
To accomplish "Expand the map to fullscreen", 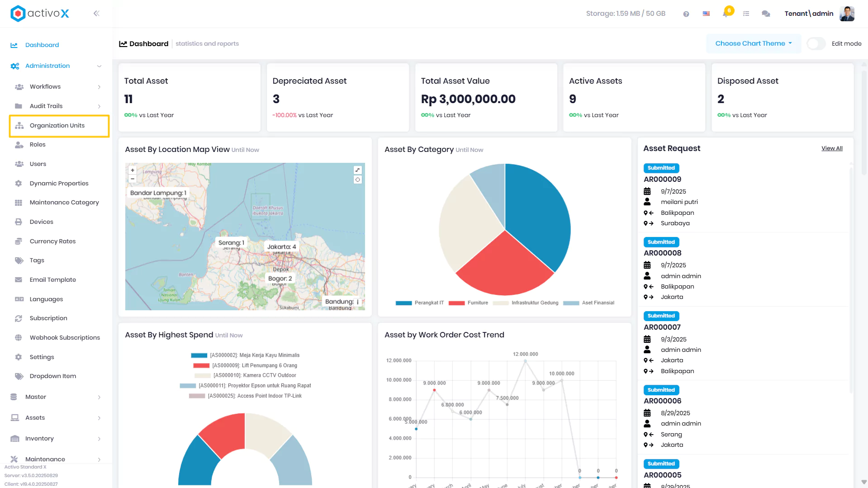I will [358, 170].
